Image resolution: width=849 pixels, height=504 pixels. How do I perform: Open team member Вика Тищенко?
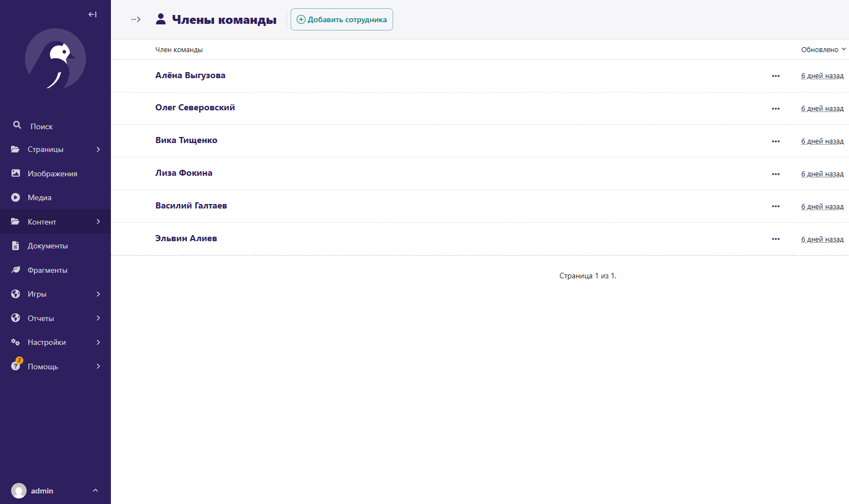click(186, 140)
